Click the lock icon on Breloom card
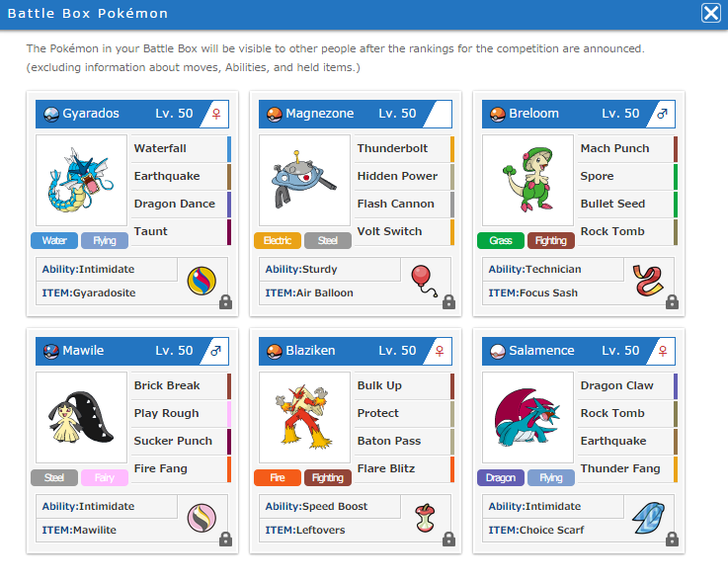 (x=672, y=302)
